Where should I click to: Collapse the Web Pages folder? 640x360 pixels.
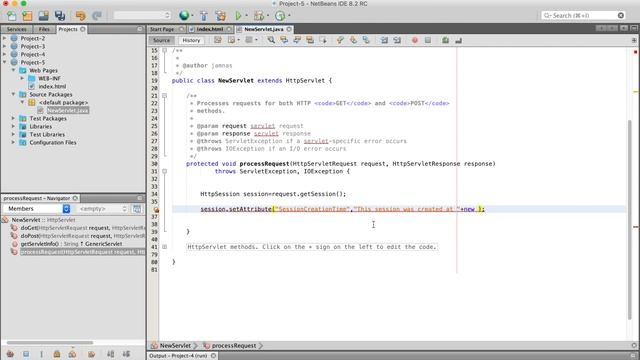click(x=13, y=70)
